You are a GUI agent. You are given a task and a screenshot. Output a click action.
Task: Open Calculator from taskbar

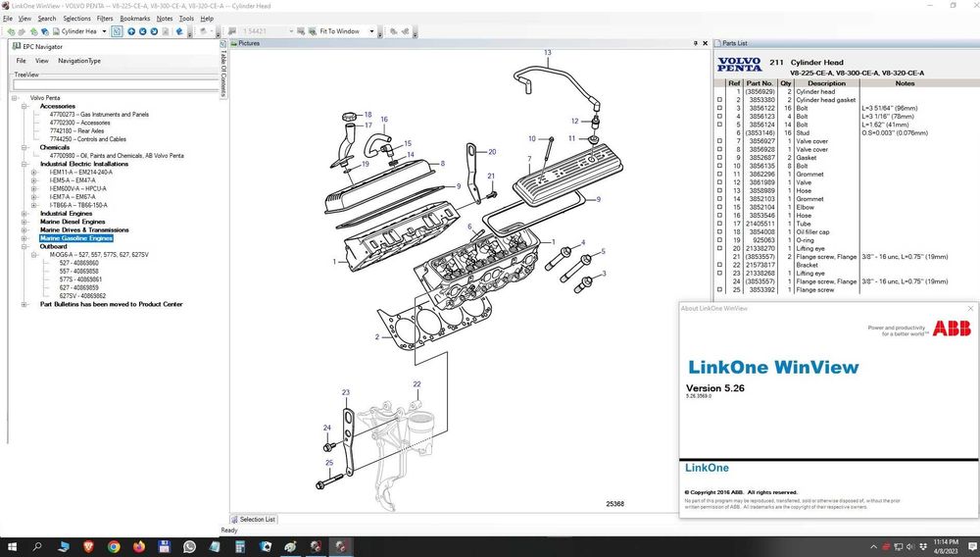click(x=240, y=546)
